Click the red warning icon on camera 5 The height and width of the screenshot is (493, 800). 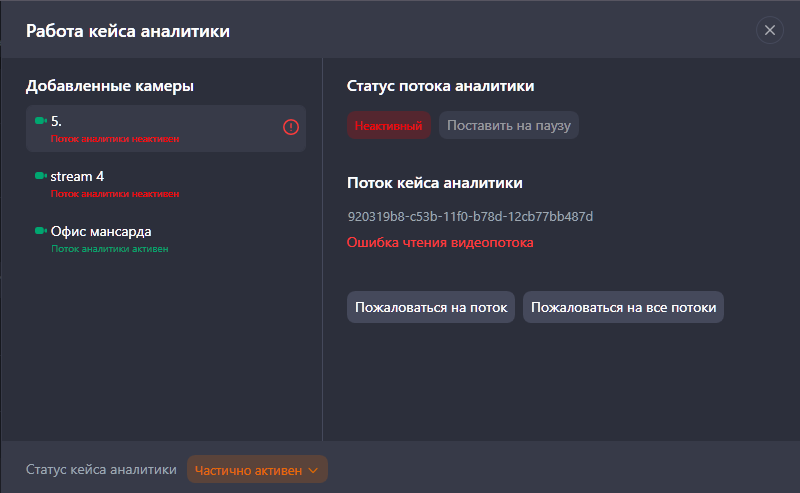(x=291, y=127)
